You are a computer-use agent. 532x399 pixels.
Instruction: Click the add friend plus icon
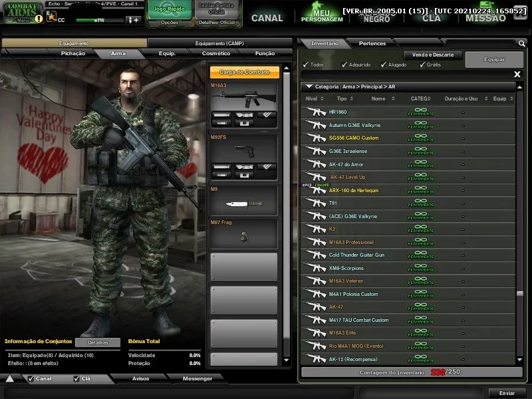133,20
